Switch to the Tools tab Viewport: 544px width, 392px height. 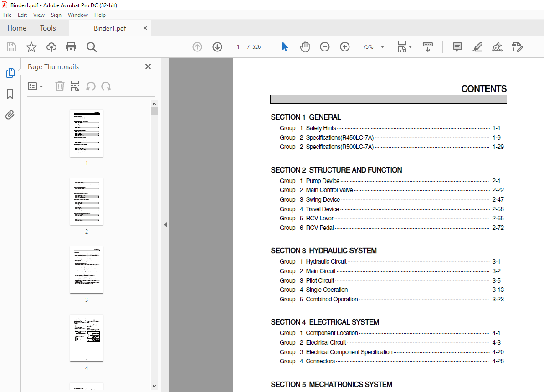pyautogui.click(x=48, y=28)
